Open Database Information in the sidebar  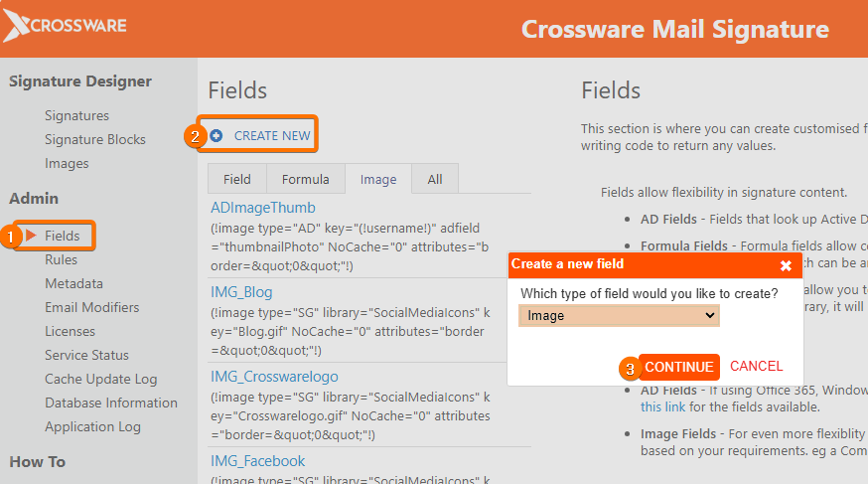pos(111,403)
